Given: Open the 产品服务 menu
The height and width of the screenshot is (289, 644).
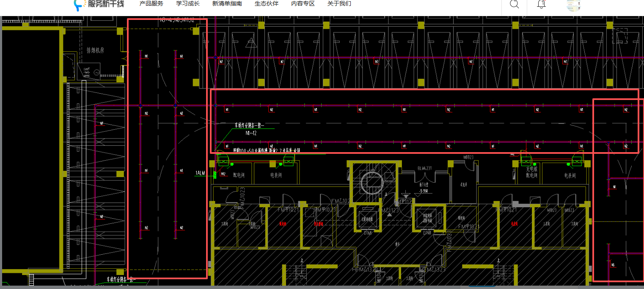Looking at the screenshot, I should (151, 4).
